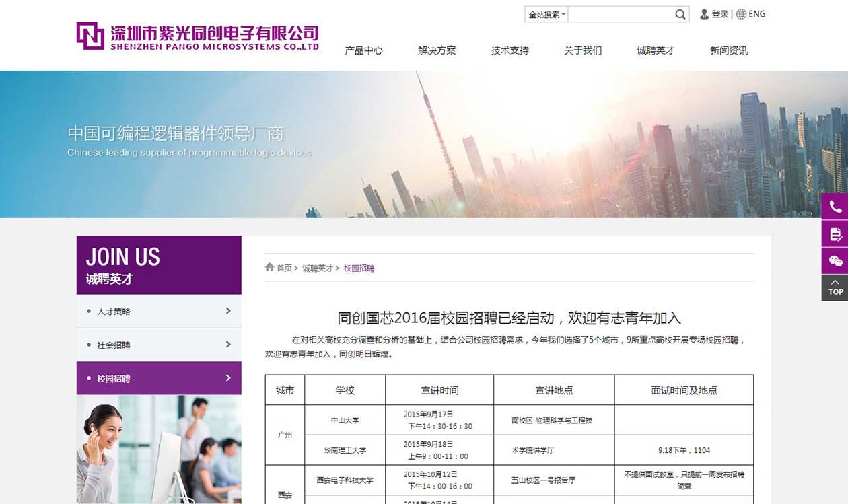The height and width of the screenshot is (504, 848).
Task: Click the Pango Microsystems company logo
Action: click(197, 36)
